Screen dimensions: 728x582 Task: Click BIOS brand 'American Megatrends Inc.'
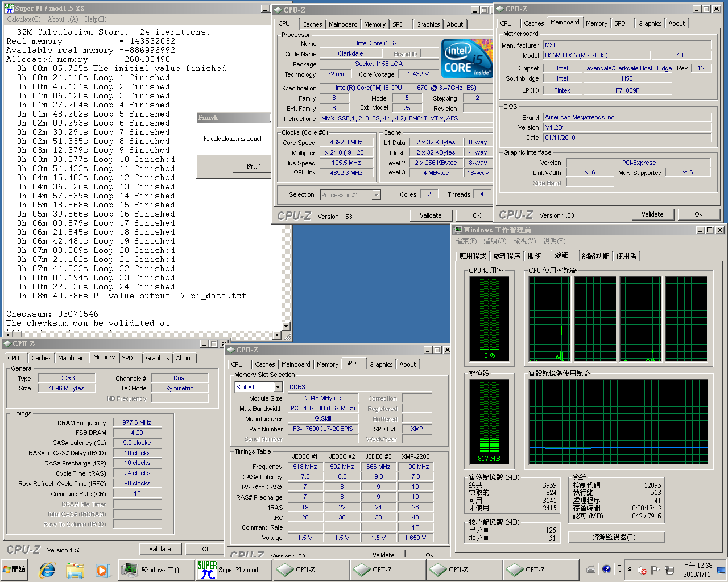tap(627, 117)
